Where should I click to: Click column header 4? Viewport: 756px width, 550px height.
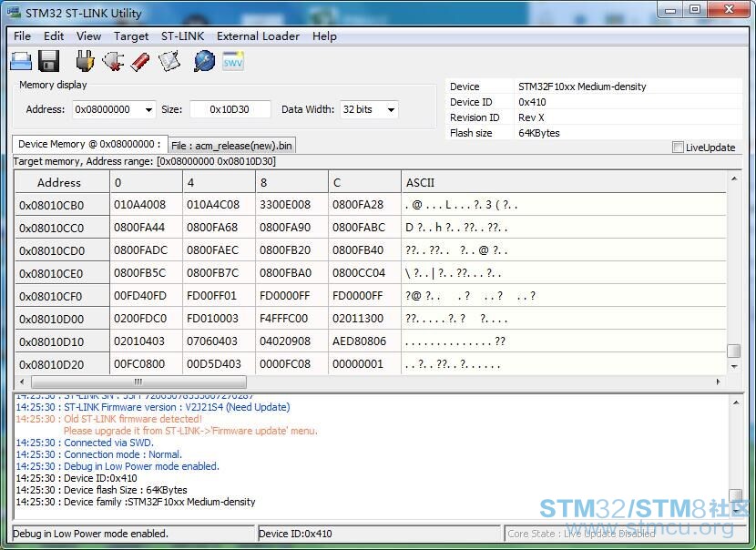[x=219, y=182]
